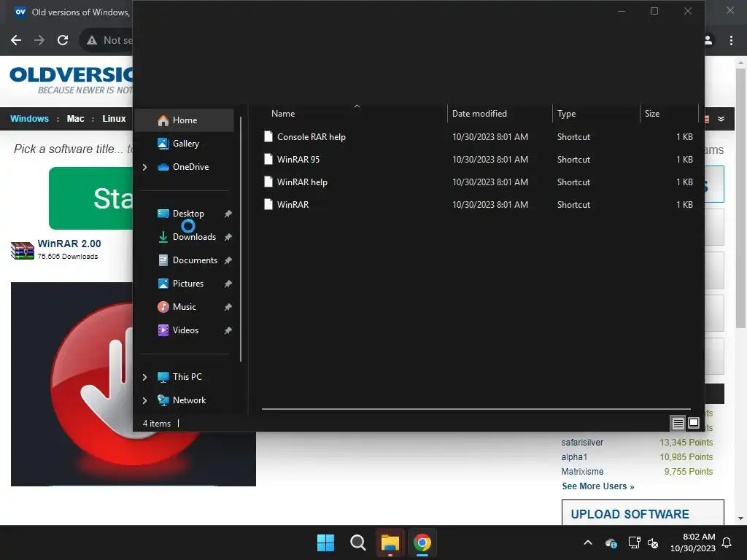The width and height of the screenshot is (747, 560).
Task: Open the Music pinned folder
Action: tap(184, 307)
